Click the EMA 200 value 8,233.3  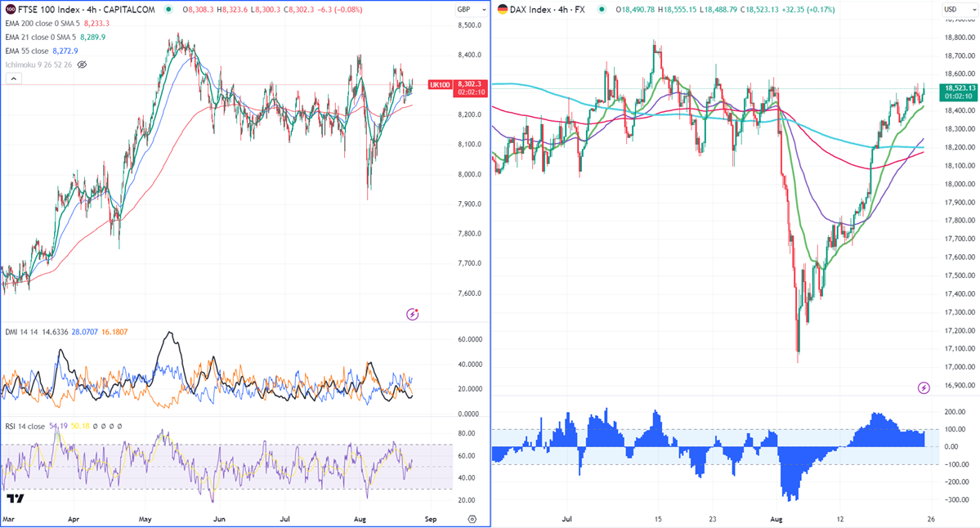point(96,23)
